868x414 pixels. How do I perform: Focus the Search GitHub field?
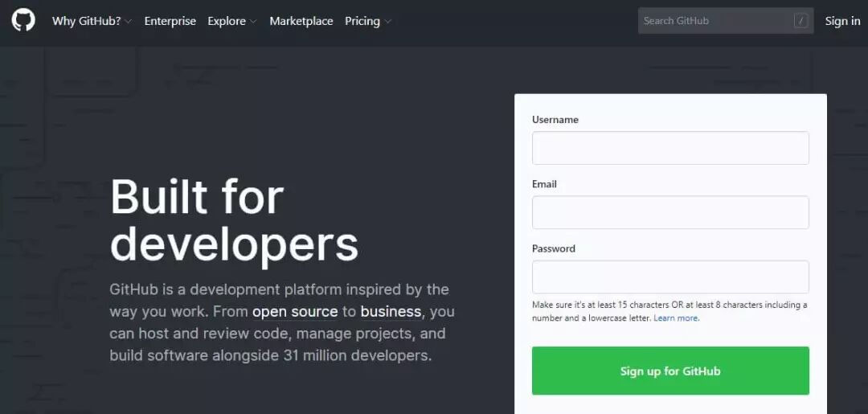coord(726,21)
